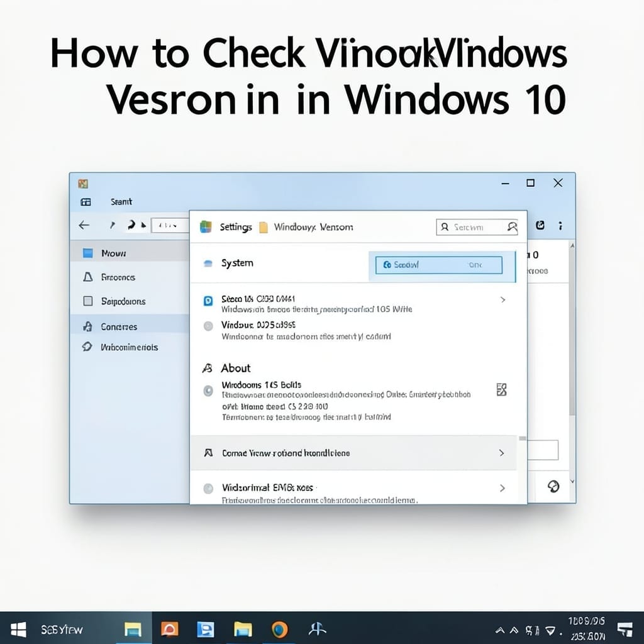Open the notification center icon
This screenshot has height=644, width=644.
coord(625,629)
